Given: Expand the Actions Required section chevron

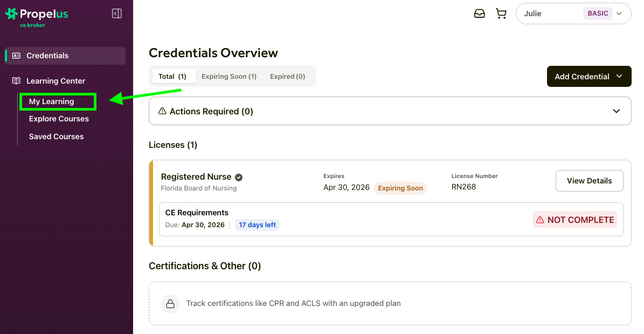Looking at the screenshot, I should [x=617, y=111].
